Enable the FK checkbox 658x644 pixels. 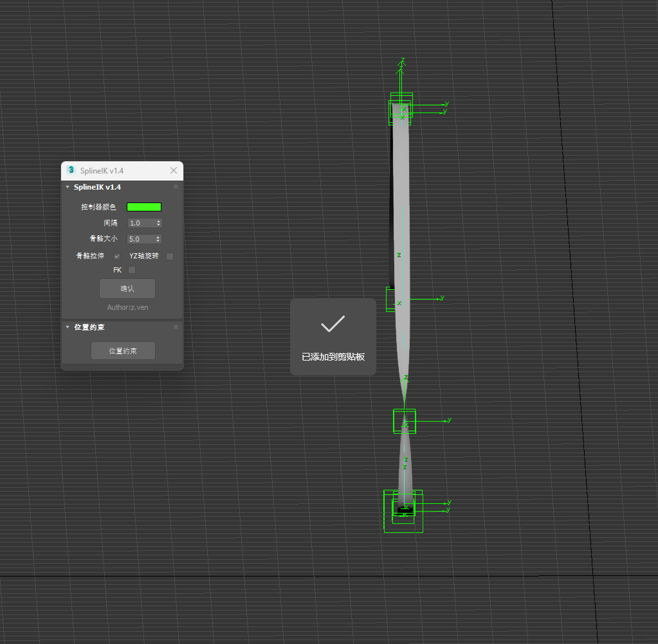[x=131, y=270]
